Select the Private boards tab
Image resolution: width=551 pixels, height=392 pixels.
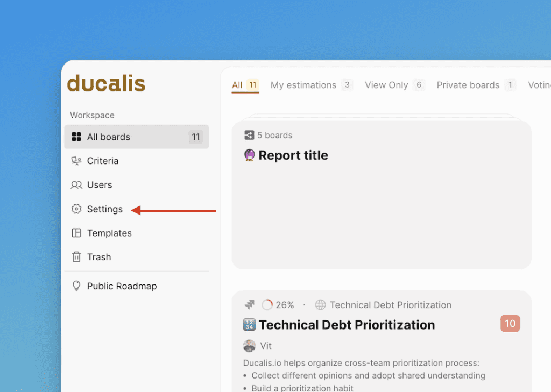[x=468, y=85]
